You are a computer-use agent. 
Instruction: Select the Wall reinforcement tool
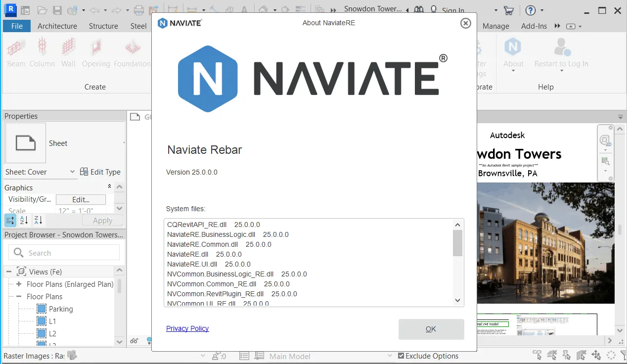pyautogui.click(x=68, y=53)
